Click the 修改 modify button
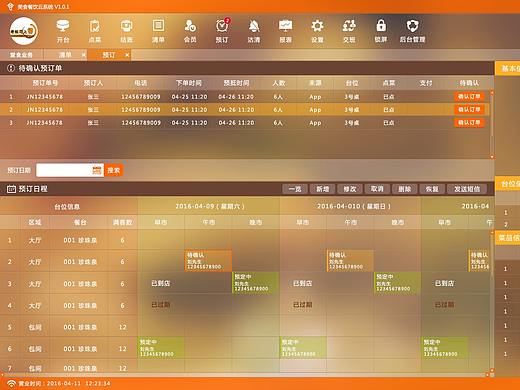 (x=350, y=189)
